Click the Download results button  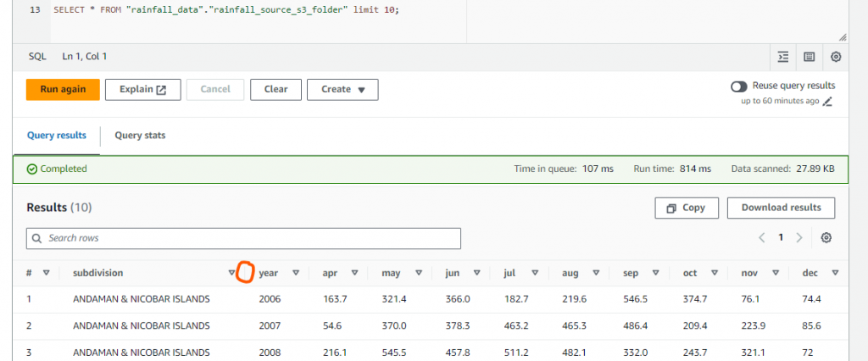781,208
